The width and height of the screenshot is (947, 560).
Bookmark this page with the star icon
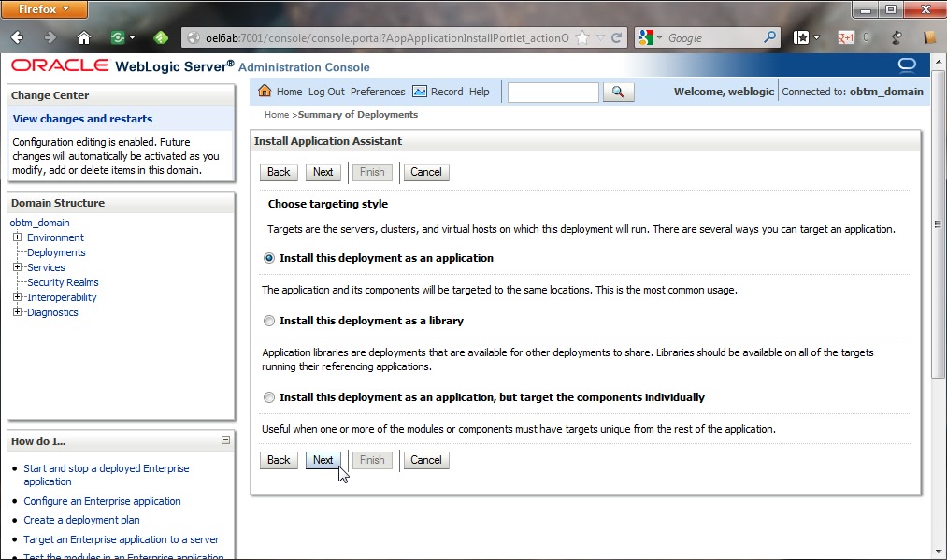582,37
